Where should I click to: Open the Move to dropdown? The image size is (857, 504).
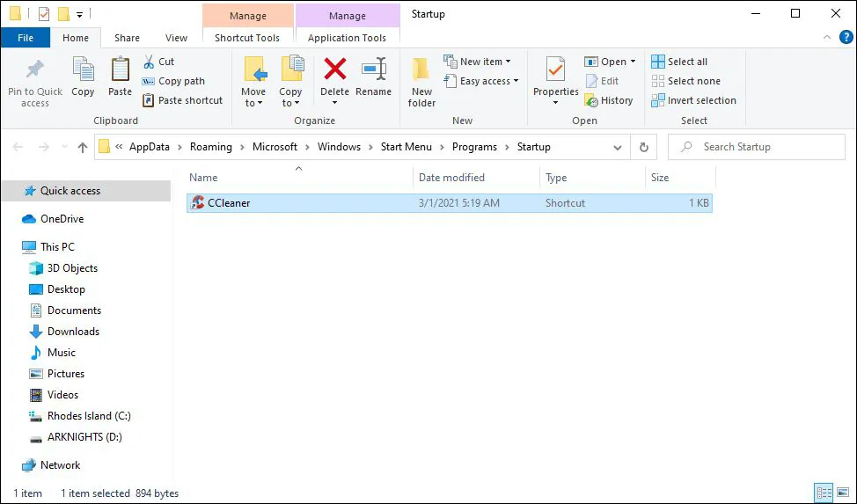click(253, 82)
